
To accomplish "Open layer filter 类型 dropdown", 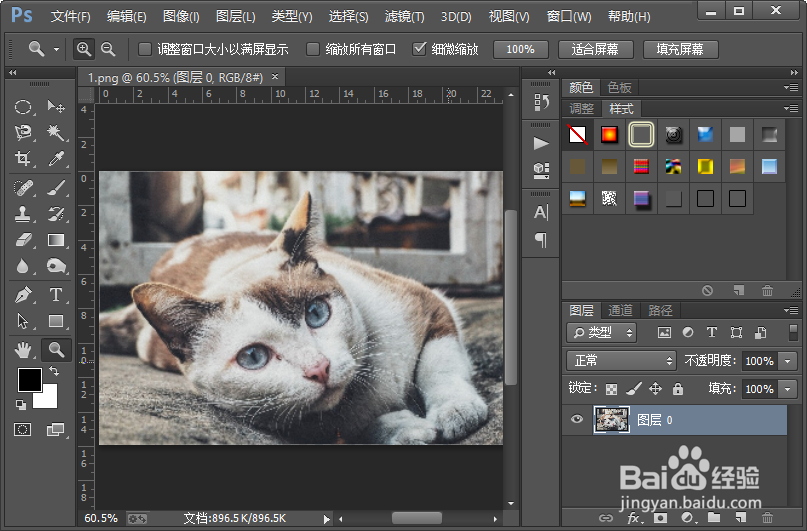I will click(x=601, y=333).
